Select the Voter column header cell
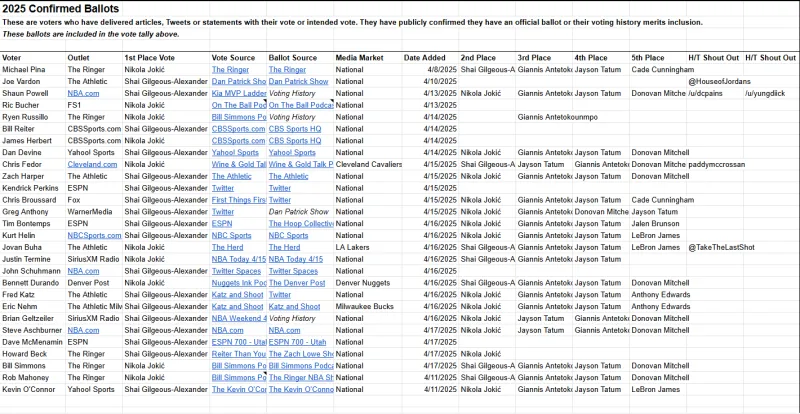The image size is (800, 414). [33, 58]
